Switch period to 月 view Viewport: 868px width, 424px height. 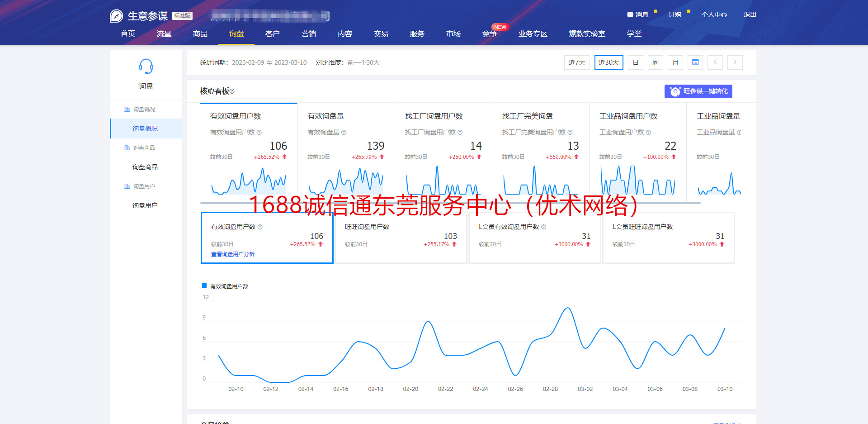pos(675,62)
